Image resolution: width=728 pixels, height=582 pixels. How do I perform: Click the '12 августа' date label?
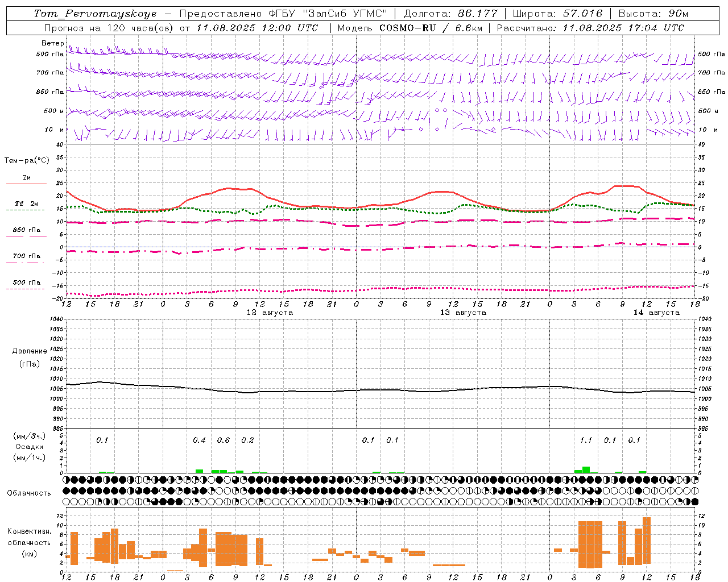[270, 313]
